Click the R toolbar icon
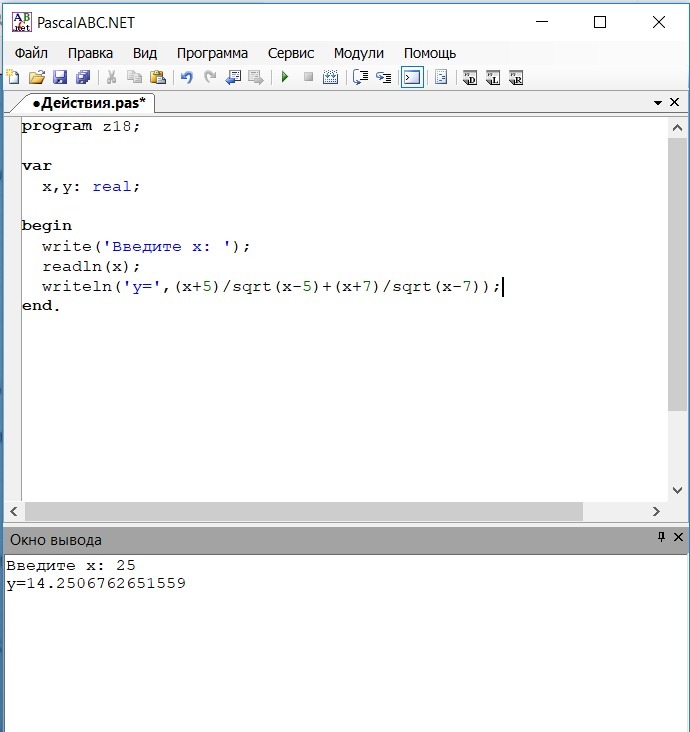Viewport: 690px width, 732px height. [x=516, y=77]
